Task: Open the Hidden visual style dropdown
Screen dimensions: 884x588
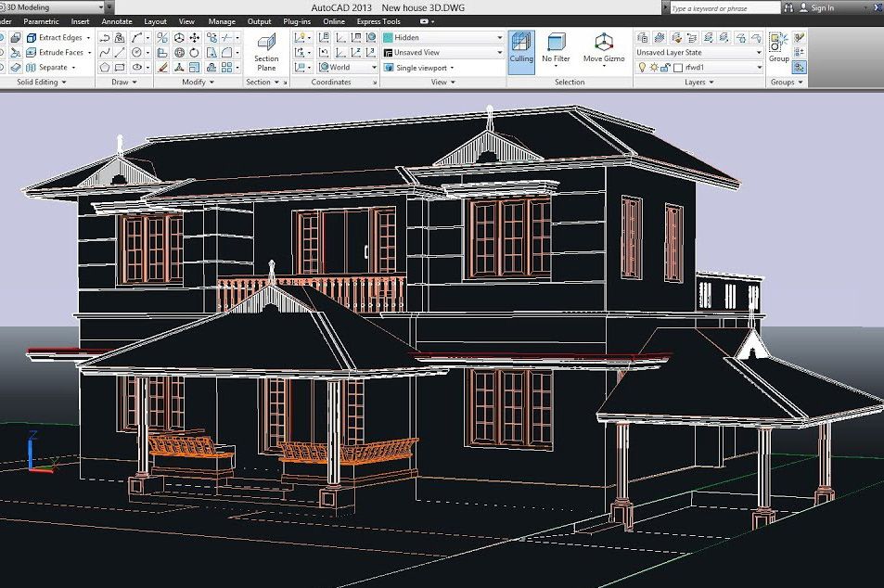Action: click(443, 38)
